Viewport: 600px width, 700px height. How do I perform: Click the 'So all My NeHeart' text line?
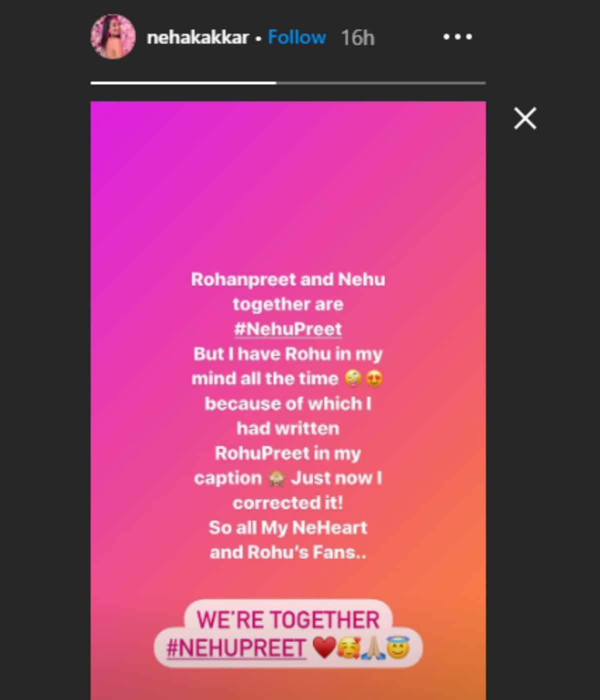288,527
